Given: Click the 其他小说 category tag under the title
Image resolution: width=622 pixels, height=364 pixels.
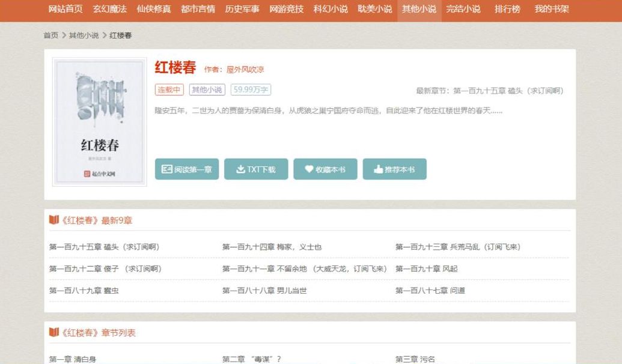Looking at the screenshot, I should click(x=207, y=89).
